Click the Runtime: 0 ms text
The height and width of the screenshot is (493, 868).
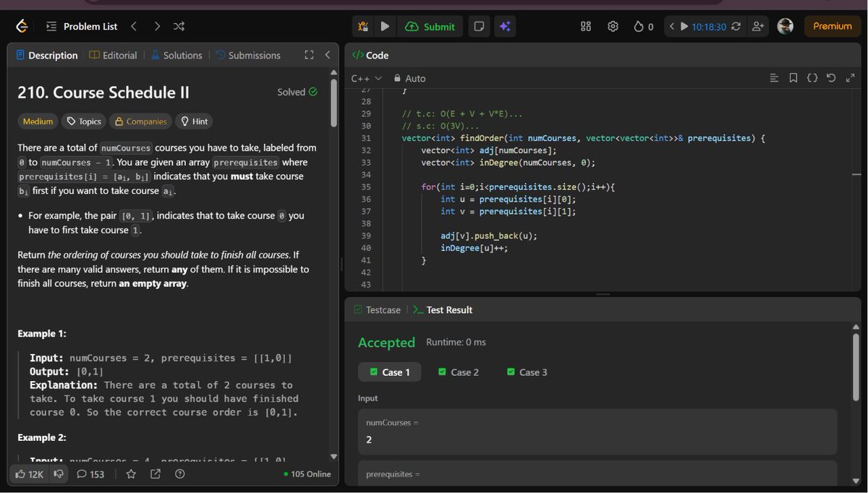point(456,342)
